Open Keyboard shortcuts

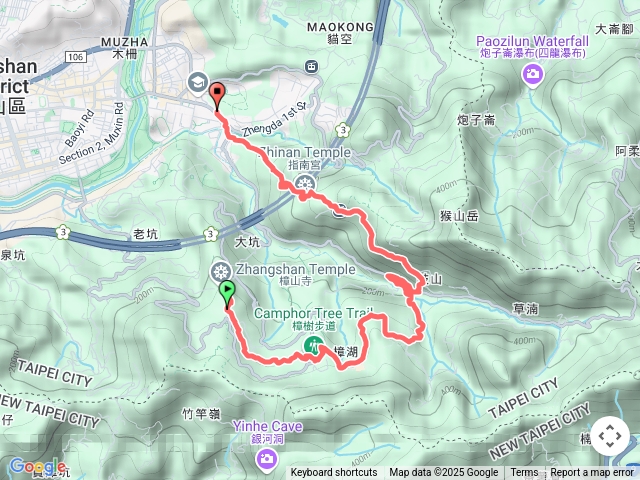point(334,473)
